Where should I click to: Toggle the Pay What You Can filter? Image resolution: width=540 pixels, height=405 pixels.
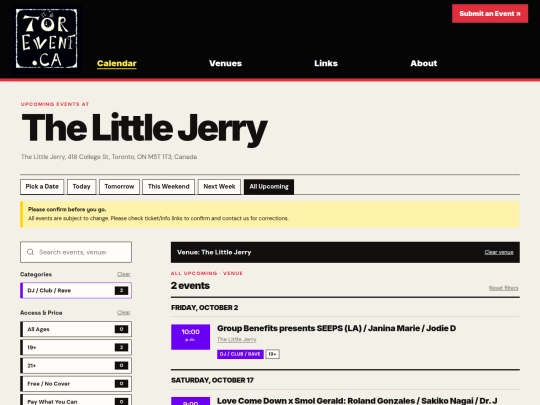point(76,400)
